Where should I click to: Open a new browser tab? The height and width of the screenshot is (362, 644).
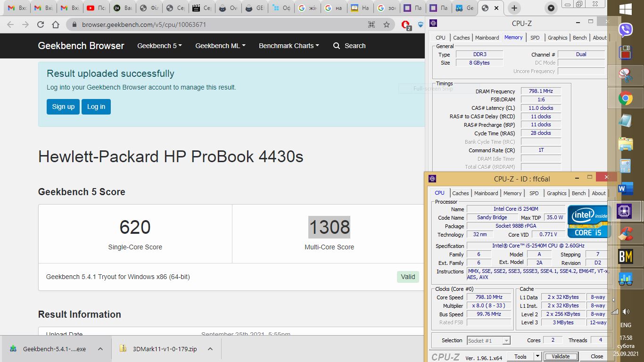(514, 8)
